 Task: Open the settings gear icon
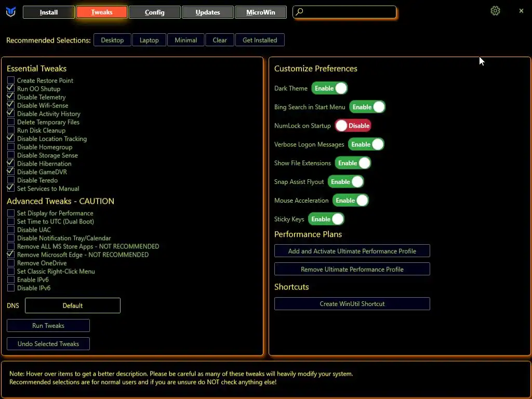[x=495, y=11]
